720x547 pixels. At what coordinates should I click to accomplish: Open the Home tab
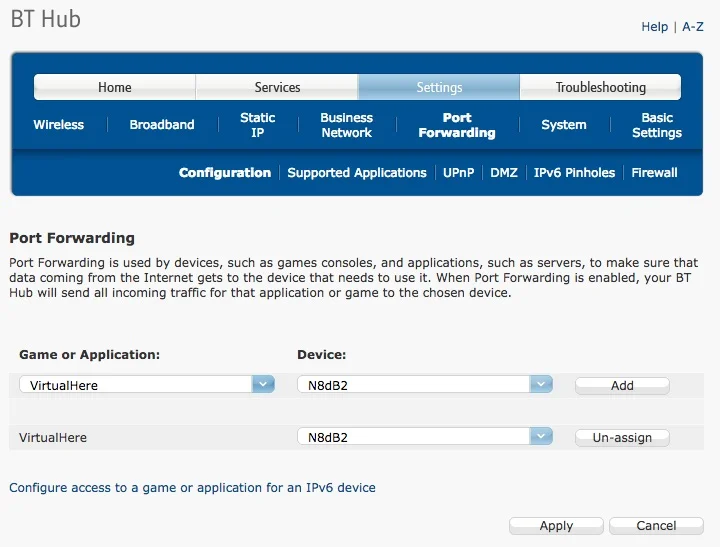[x=115, y=87]
